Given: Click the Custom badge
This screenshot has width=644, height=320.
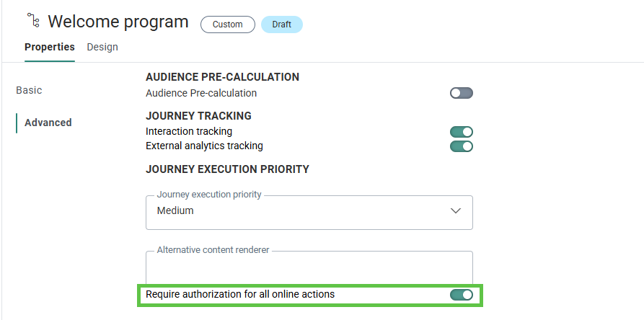Looking at the screenshot, I should 227,25.
